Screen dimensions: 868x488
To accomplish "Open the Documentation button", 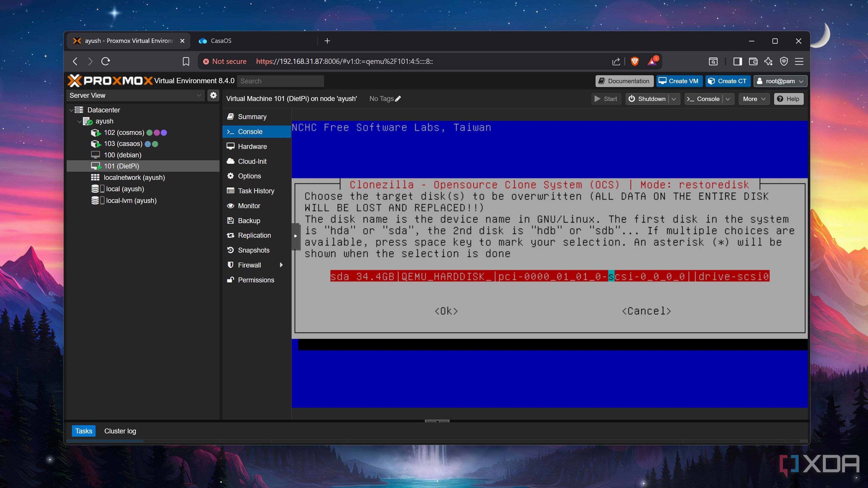I will pos(624,81).
